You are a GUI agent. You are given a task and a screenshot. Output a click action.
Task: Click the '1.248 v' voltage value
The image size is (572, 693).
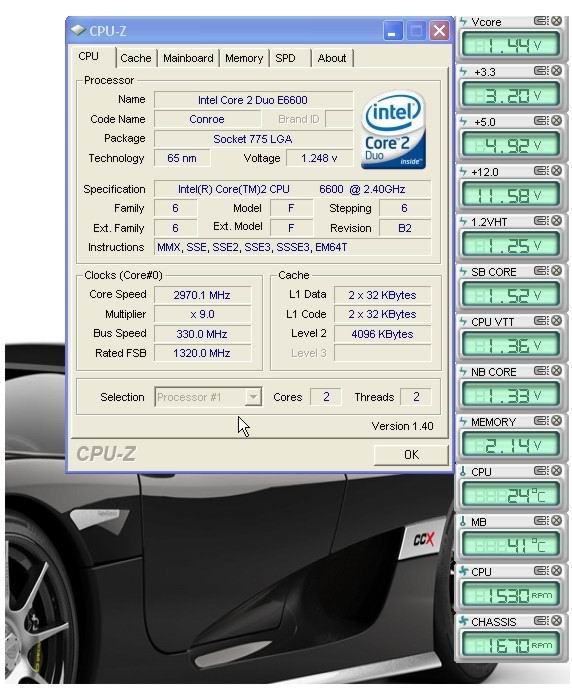pyautogui.click(x=319, y=158)
